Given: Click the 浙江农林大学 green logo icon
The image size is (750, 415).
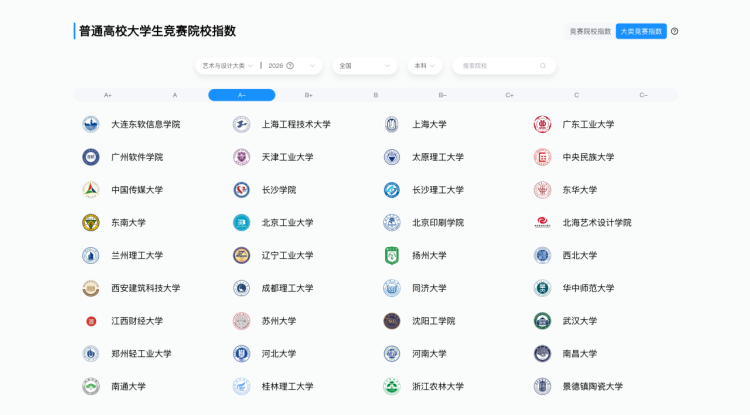Looking at the screenshot, I should click(x=391, y=386).
